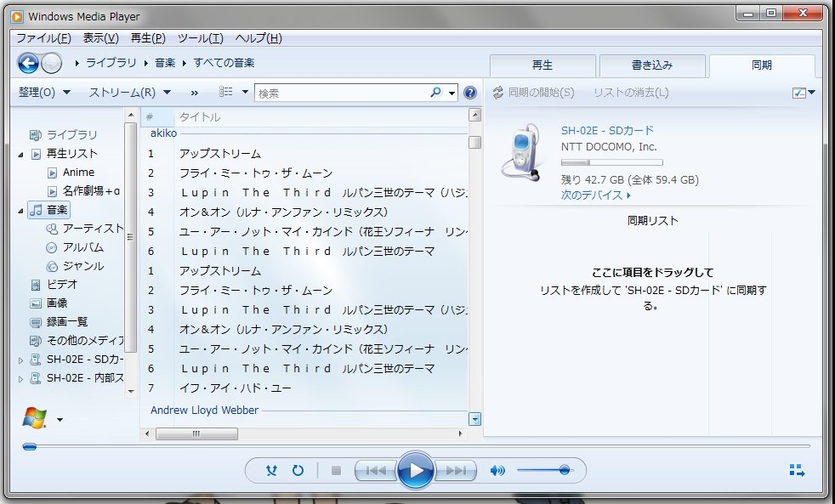Screen dimensions: 835x504
Task: Select アーティスト in the library tree
Action: (93, 229)
